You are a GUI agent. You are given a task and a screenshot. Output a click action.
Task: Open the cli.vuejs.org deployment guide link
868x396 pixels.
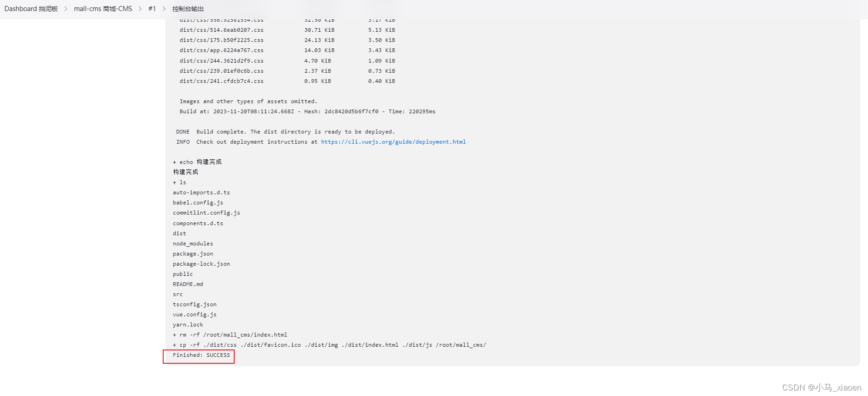[393, 142]
